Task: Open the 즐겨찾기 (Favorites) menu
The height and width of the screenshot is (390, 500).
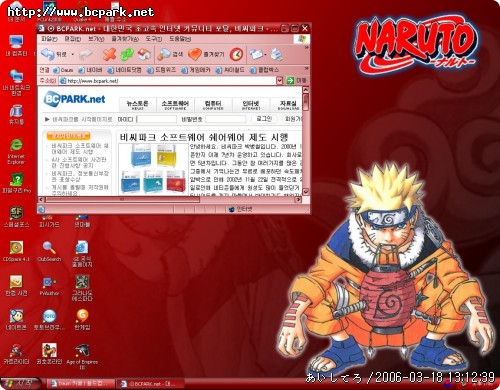Action: point(125,39)
